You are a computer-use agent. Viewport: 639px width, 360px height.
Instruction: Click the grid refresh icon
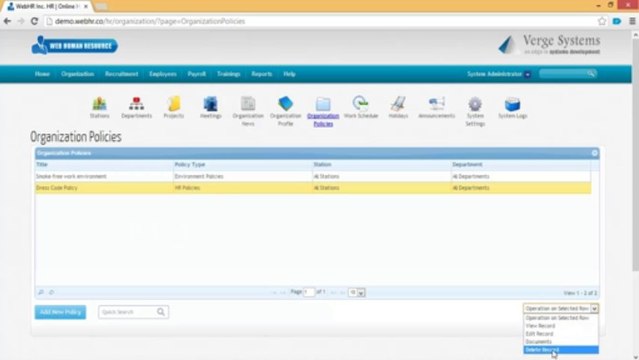[x=52, y=292]
